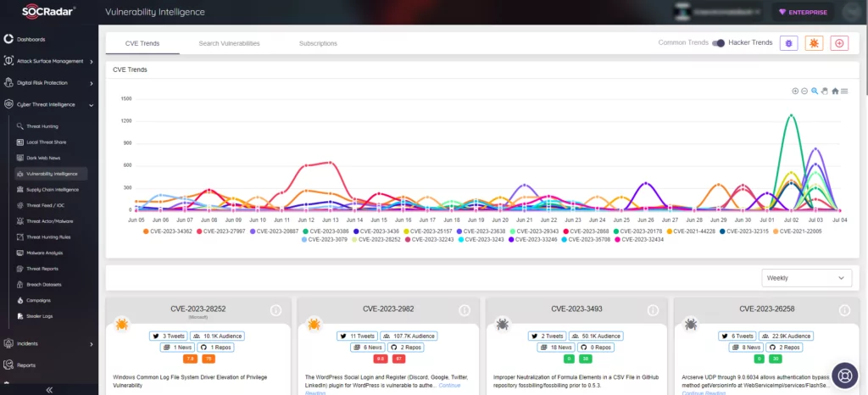Open Threat Reports
Image resolution: width=868 pixels, height=395 pixels.
pos(42,269)
